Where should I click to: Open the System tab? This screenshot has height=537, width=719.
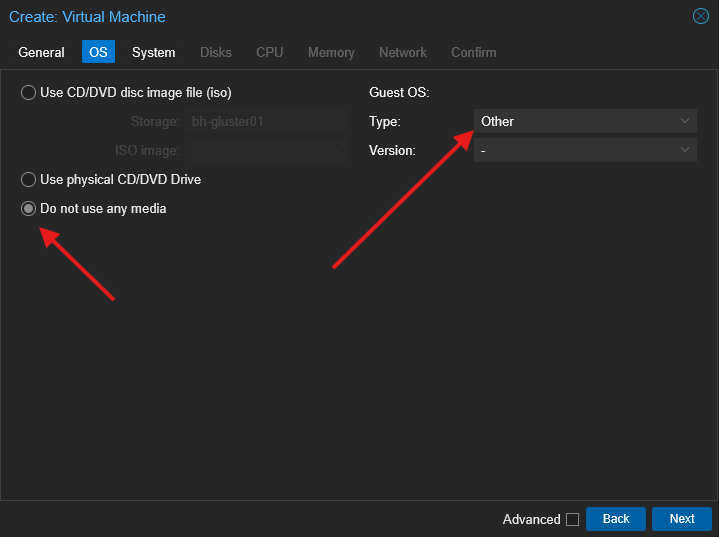(x=153, y=52)
